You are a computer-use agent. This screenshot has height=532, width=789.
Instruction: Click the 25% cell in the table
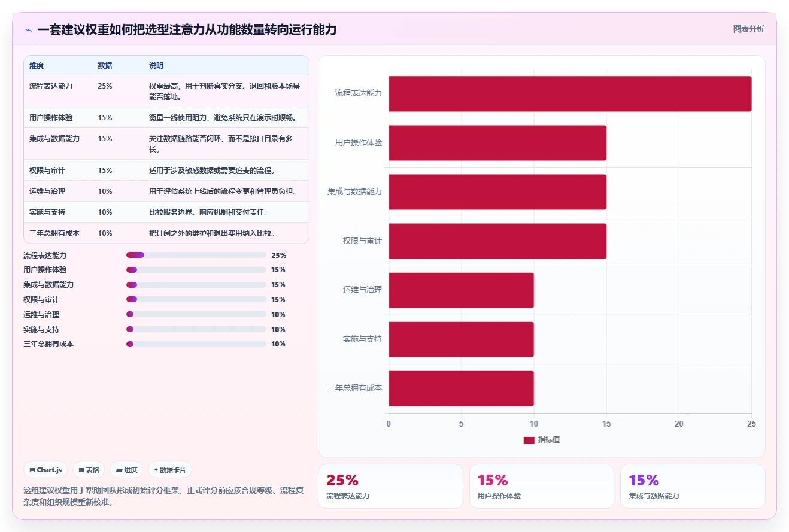pos(105,86)
